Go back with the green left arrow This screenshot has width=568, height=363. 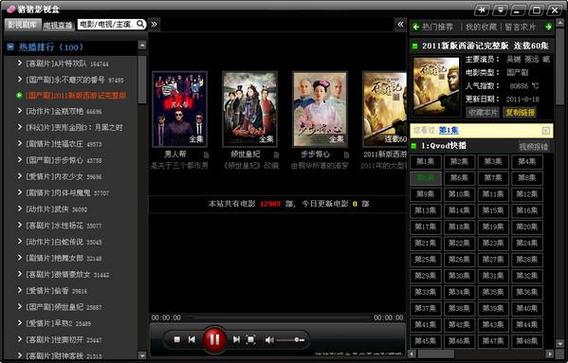416,27
